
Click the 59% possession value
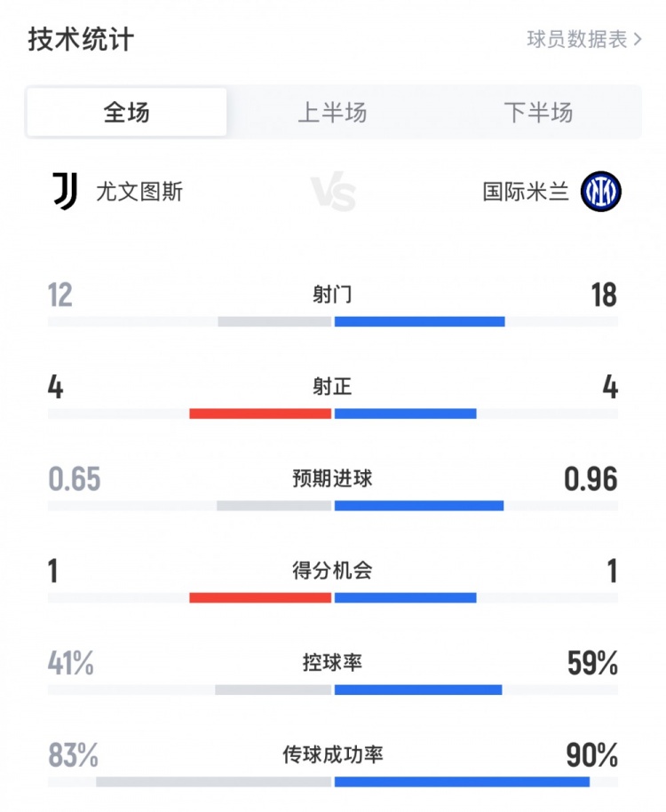coord(592,663)
